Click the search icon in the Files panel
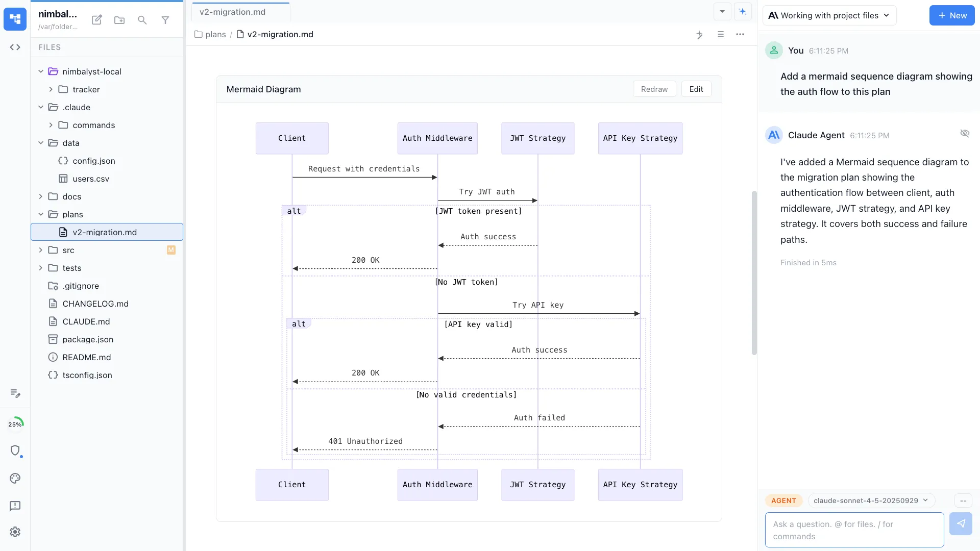980x551 pixels. [142, 20]
